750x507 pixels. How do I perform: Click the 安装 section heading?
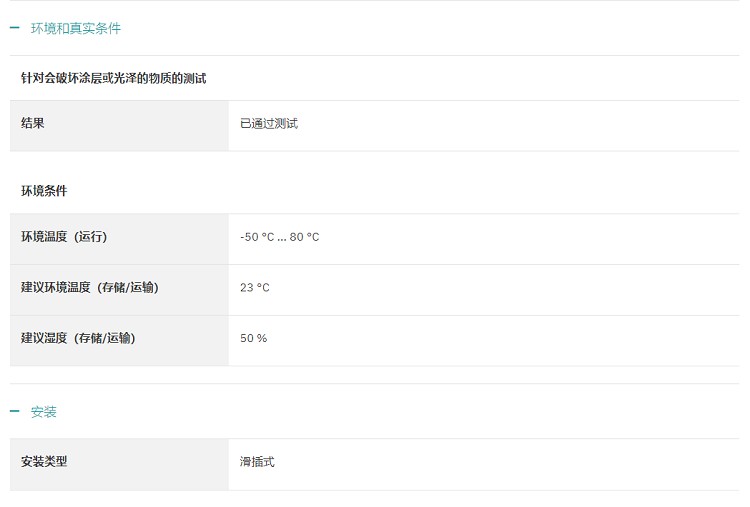[44, 411]
